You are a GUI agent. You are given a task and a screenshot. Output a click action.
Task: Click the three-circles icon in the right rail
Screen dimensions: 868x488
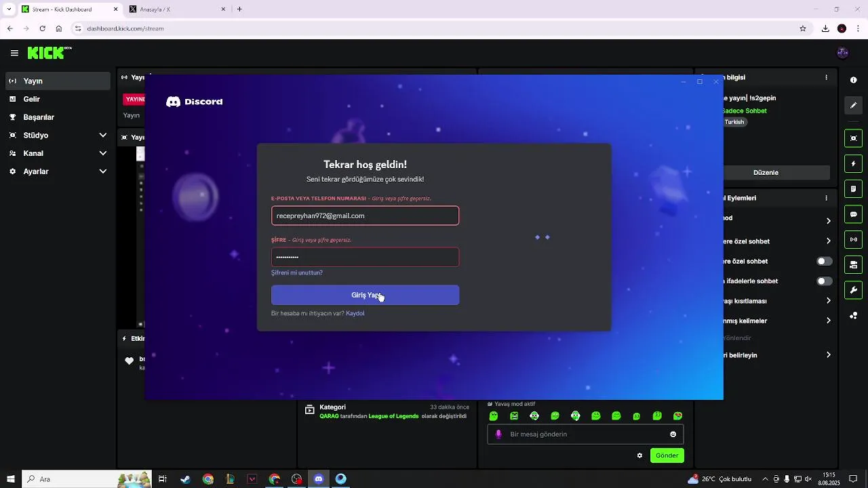point(853,315)
